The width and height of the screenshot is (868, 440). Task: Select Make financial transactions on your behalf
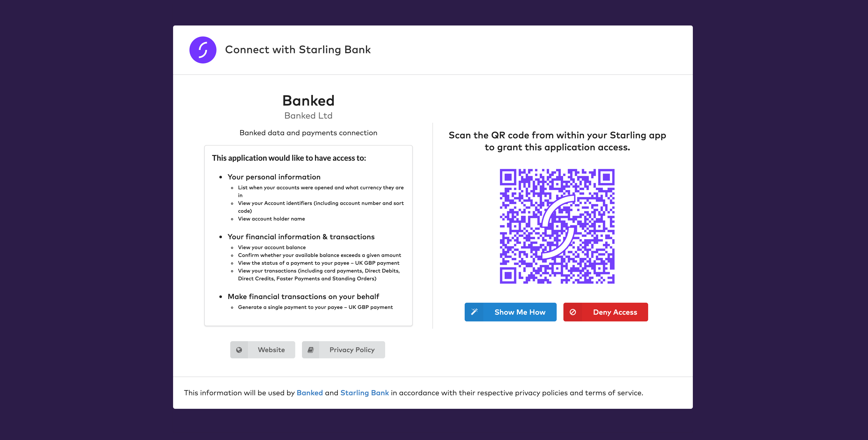[x=303, y=296]
